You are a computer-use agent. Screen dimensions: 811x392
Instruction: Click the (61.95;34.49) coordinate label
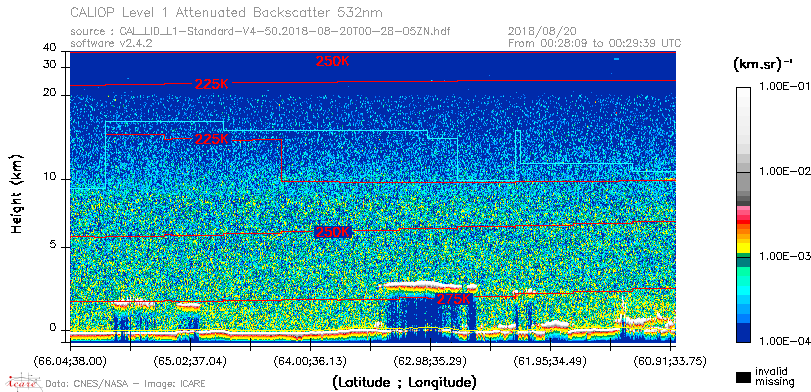tap(550, 360)
